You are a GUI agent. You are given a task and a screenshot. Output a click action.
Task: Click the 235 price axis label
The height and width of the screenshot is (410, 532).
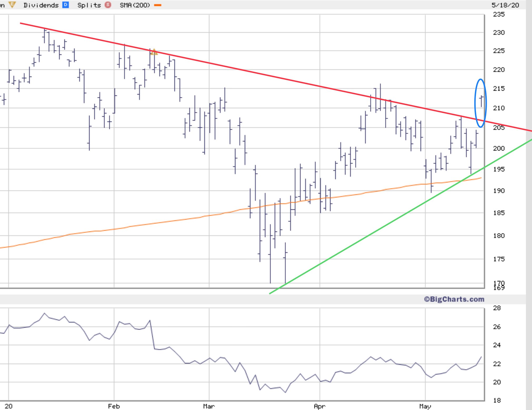point(499,14)
